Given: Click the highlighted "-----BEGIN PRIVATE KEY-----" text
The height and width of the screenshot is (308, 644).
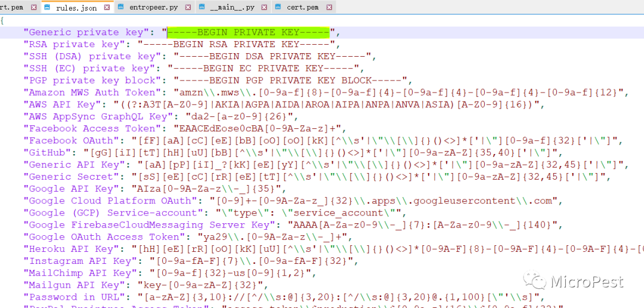Looking at the screenshot, I should [249, 32].
